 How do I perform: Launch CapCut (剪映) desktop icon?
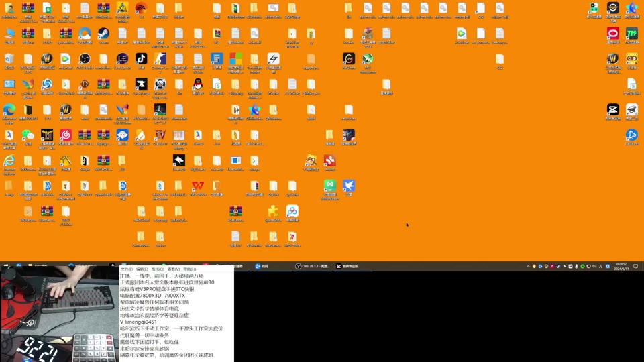coord(612,110)
